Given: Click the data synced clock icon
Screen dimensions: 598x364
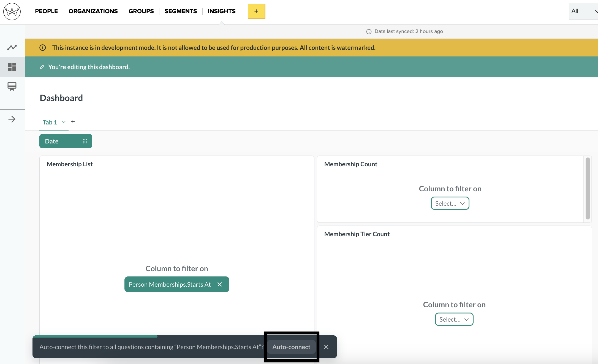Looking at the screenshot, I should [369, 32].
